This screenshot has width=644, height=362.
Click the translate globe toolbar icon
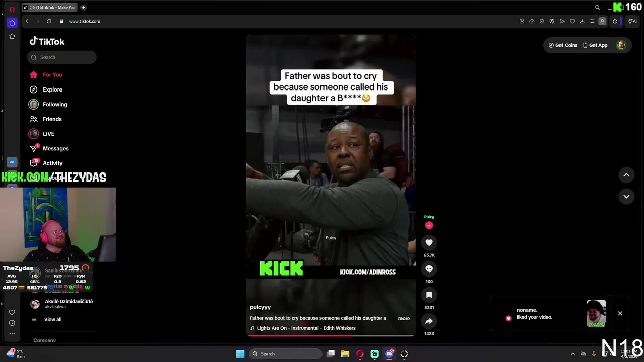tap(552, 21)
